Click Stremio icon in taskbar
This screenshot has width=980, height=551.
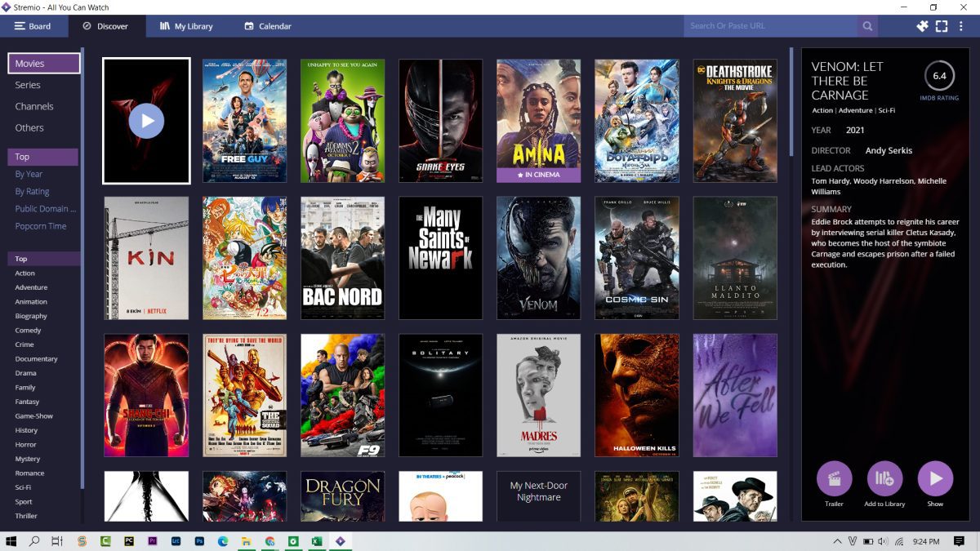[x=341, y=540]
